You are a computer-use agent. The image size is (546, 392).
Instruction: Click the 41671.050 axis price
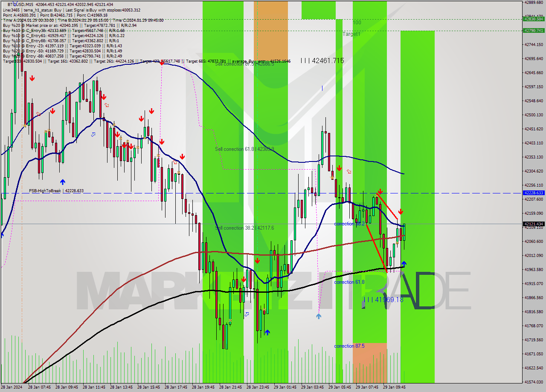[534, 354]
